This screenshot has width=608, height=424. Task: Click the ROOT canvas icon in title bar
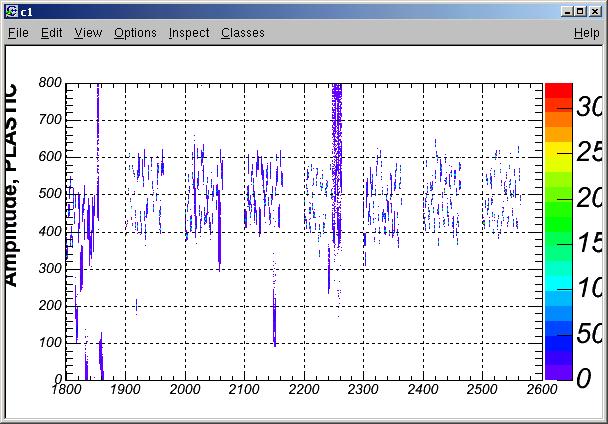[12, 12]
